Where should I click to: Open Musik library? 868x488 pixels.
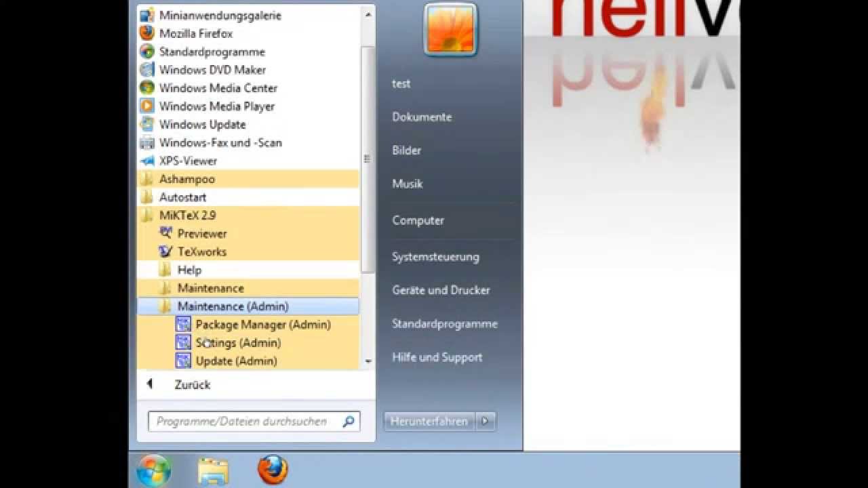pyautogui.click(x=408, y=184)
